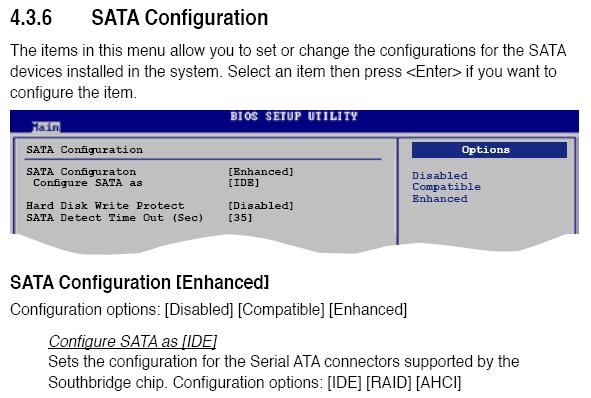
Task: Click the [AHCI] option text in description
Action: pyautogui.click(x=439, y=383)
